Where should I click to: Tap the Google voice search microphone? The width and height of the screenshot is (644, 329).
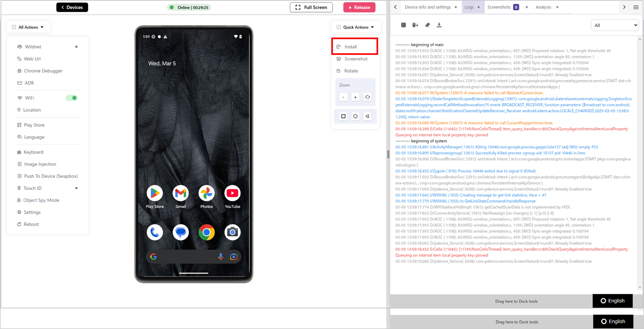tap(220, 257)
